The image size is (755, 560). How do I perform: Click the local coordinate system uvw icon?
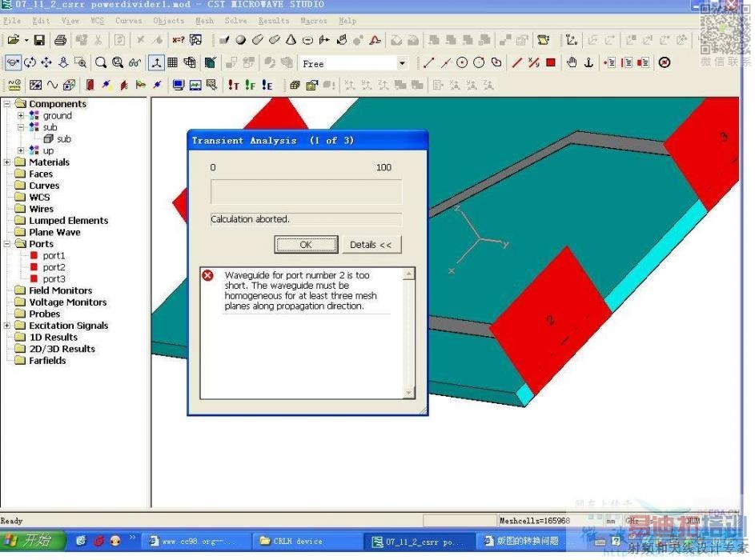[x=572, y=40]
